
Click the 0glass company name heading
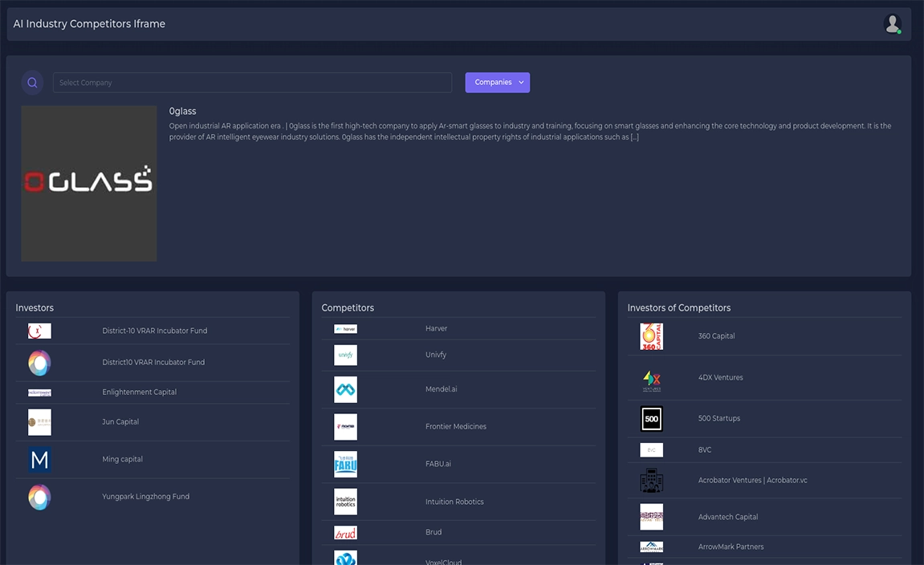click(x=182, y=112)
